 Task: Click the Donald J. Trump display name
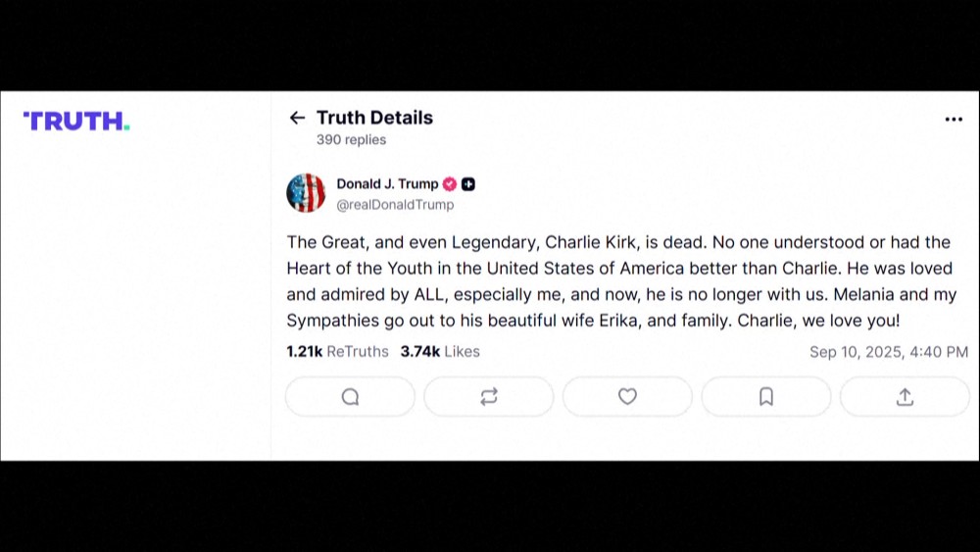pyautogui.click(x=387, y=184)
